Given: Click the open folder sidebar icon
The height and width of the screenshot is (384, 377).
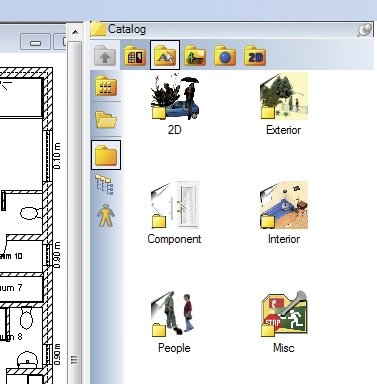Looking at the screenshot, I should tap(106, 119).
